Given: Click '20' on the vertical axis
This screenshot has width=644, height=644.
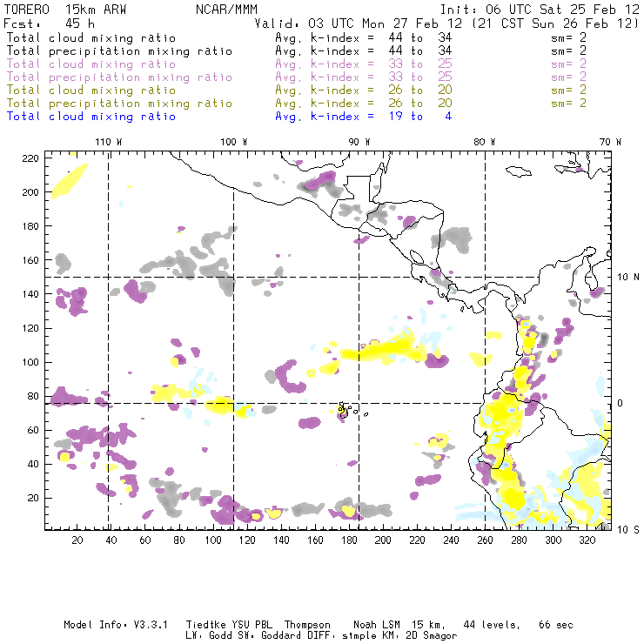Looking at the screenshot, I should pos(33,498).
